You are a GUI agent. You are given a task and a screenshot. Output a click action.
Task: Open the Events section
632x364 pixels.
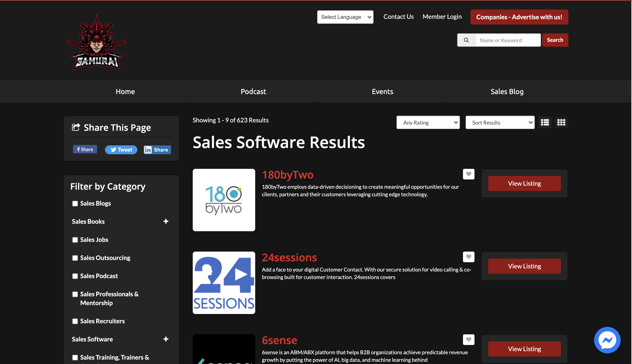(x=382, y=91)
